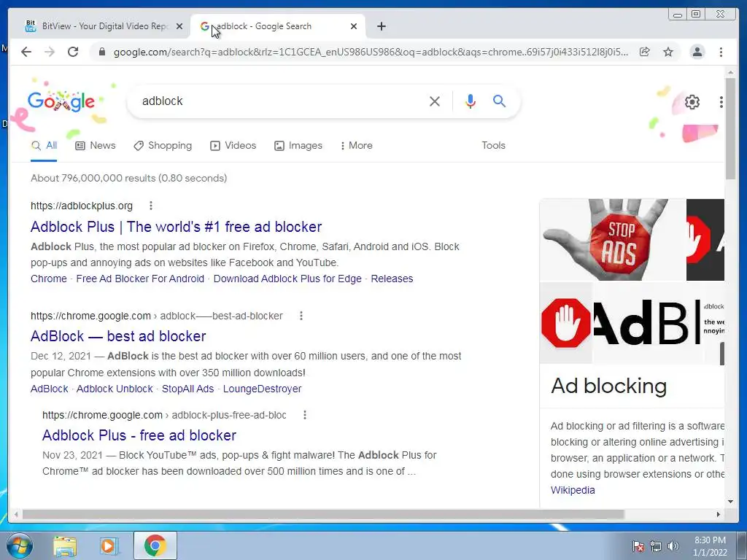Open options for adblock—best-ad-blocker result
The height and width of the screenshot is (560, 747).
301,316
